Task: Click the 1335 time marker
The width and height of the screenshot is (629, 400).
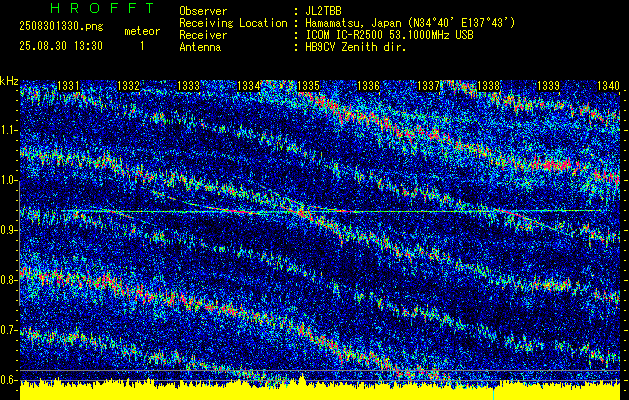Action: (308, 85)
